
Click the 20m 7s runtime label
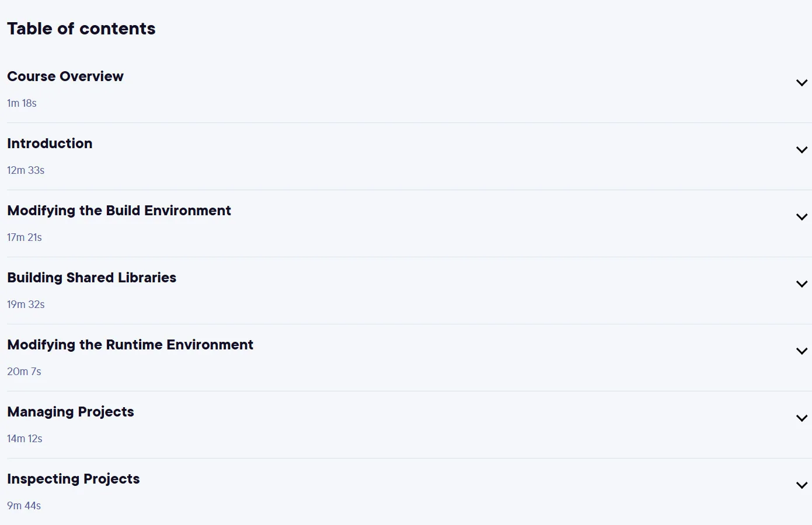click(24, 372)
